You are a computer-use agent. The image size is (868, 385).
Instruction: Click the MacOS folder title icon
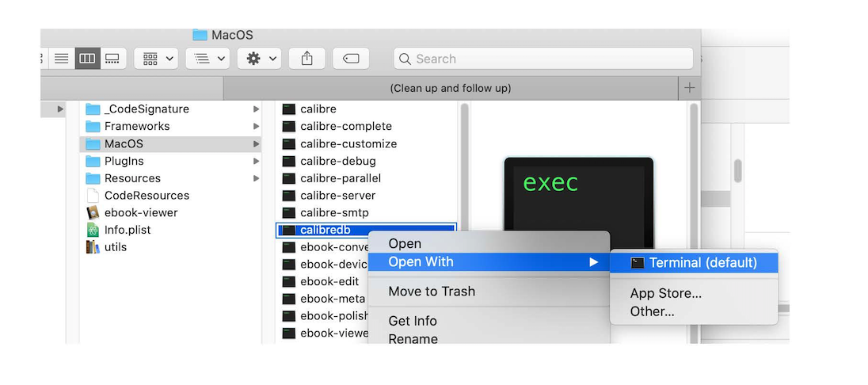[200, 35]
